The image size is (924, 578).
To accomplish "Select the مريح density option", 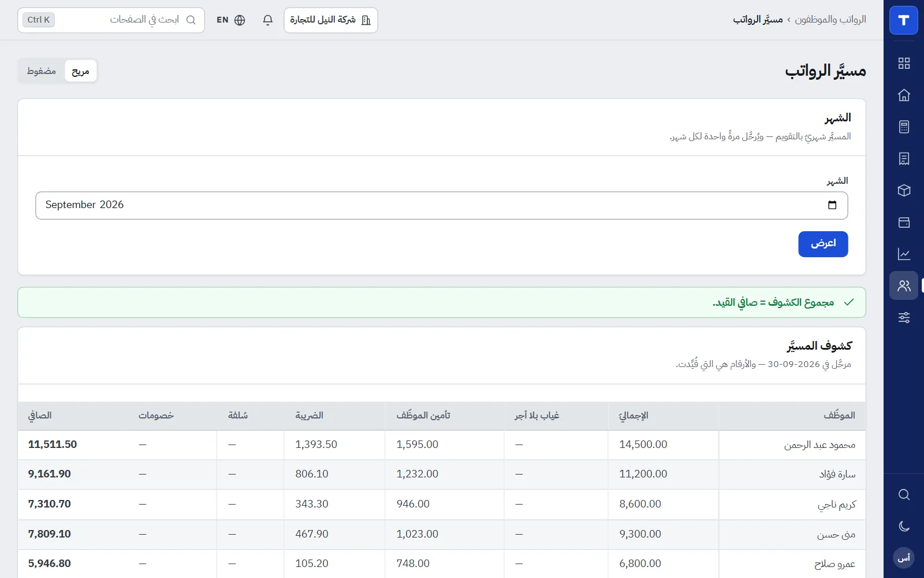I will click(80, 71).
